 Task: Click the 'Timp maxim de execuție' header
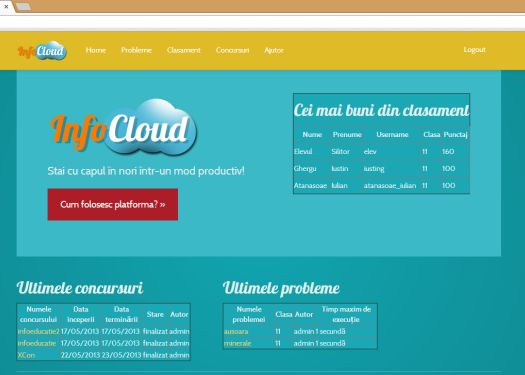click(346, 314)
